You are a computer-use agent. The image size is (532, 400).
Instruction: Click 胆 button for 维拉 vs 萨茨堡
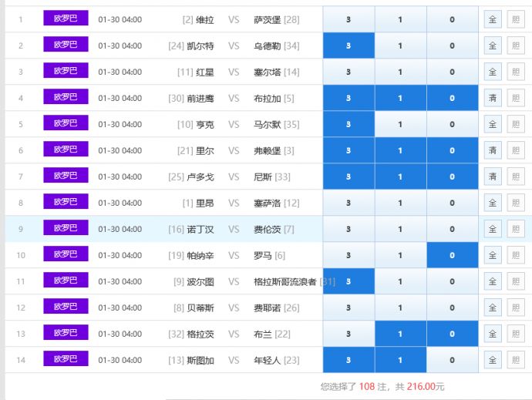(516, 19)
